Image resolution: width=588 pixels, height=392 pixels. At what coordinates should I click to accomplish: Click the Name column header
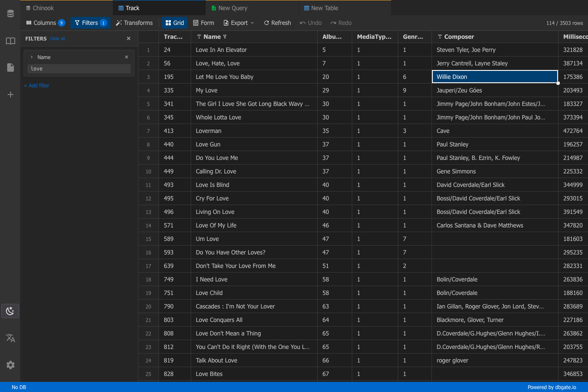254,37
